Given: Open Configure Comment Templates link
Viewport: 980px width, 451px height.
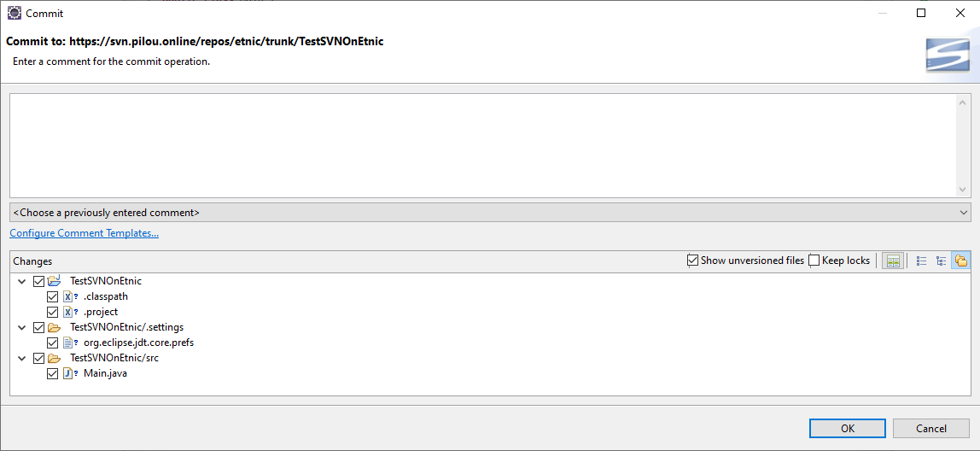Looking at the screenshot, I should pyautogui.click(x=84, y=233).
